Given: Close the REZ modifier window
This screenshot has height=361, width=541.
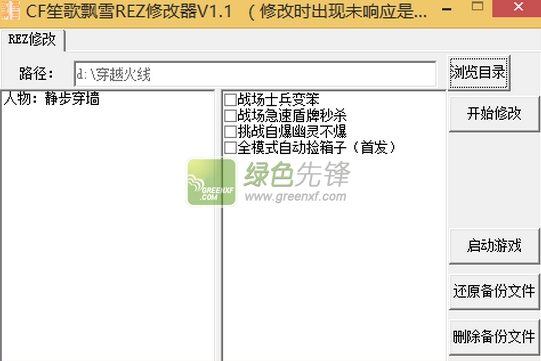Looking at the screenshot, I should click(x=518, y=7).
